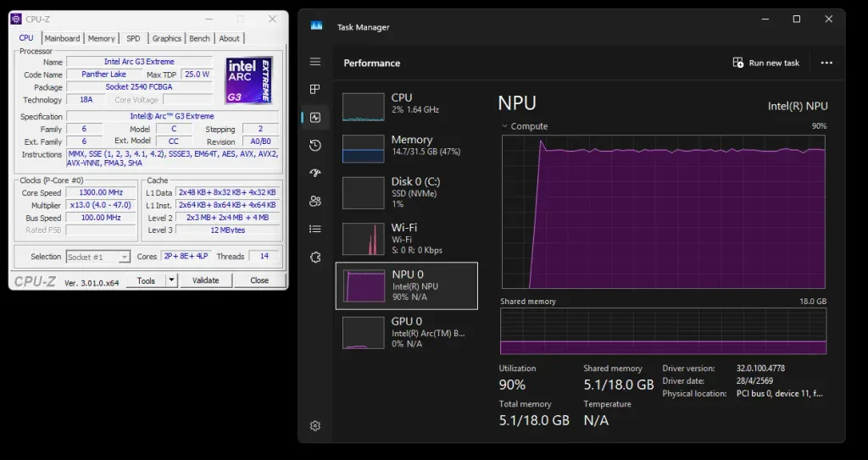Open Details list icon in sidebar
Screen dimensions: 868x460
pos(315,229)
